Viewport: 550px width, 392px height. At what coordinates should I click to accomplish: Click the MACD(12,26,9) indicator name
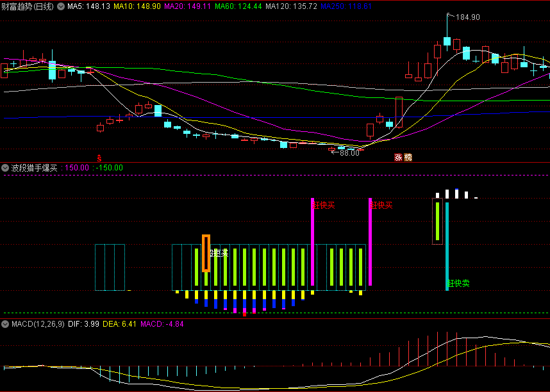coord(38,324)
